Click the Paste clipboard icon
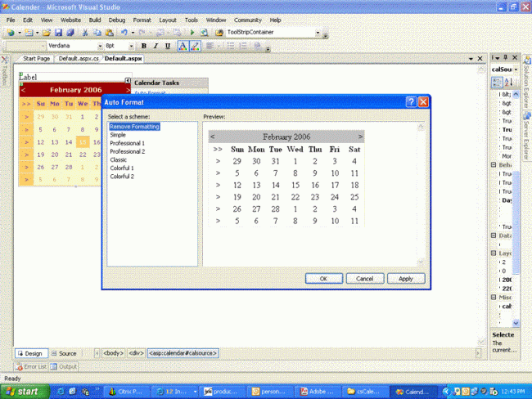The width and height of the screenshot is (532, 399). tap(109, 32)
